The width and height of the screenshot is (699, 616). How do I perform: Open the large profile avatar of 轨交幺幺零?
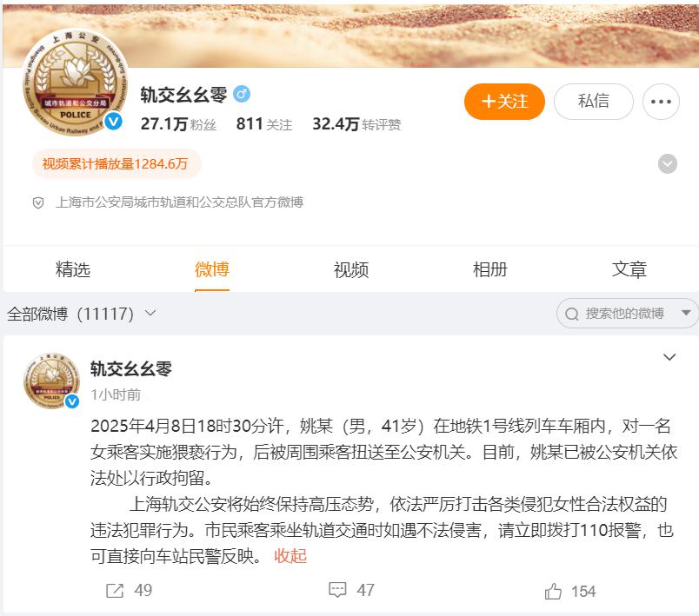75,83
